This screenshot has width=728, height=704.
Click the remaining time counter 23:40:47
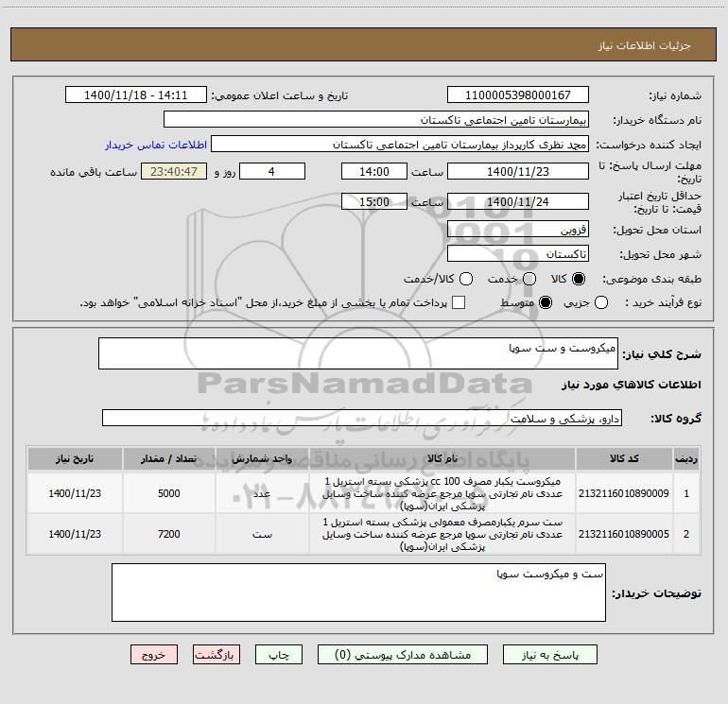174,171
